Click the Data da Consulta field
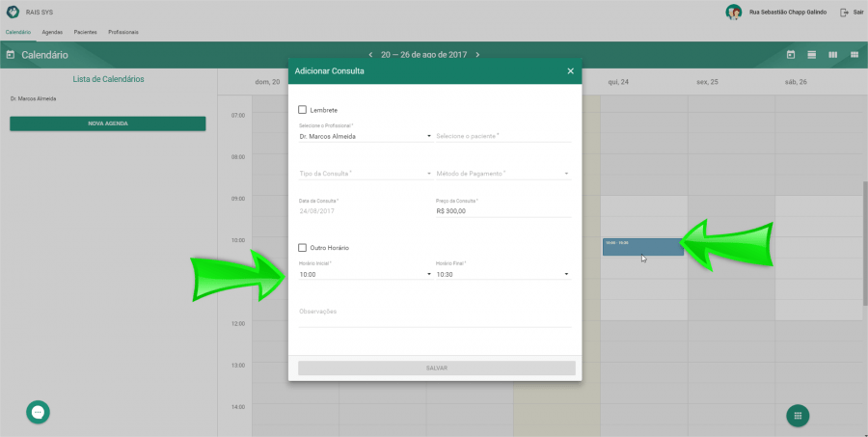 point(366,211)
